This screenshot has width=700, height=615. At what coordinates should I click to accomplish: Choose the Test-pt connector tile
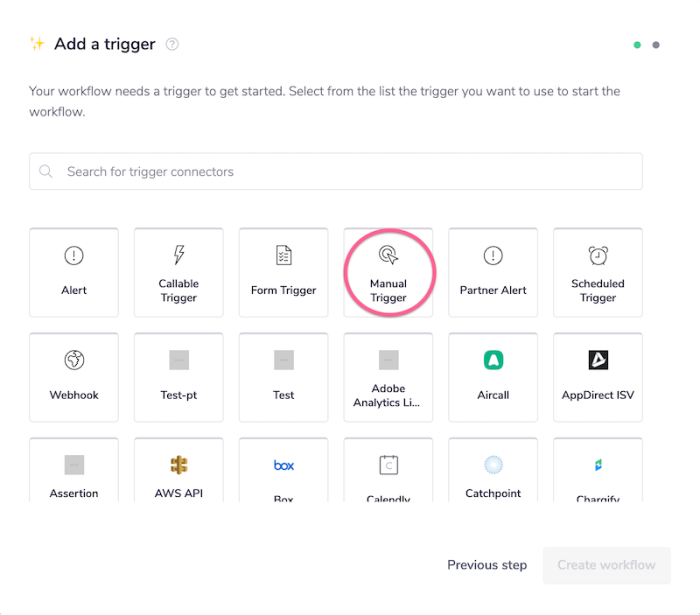pyautogui.click(x=179, y=377)
